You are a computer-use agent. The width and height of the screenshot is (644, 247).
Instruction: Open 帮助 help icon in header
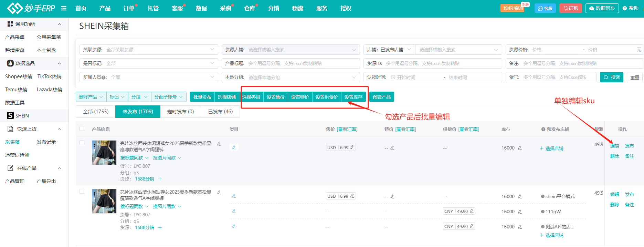pyautogui.click(x=625, y=8)
